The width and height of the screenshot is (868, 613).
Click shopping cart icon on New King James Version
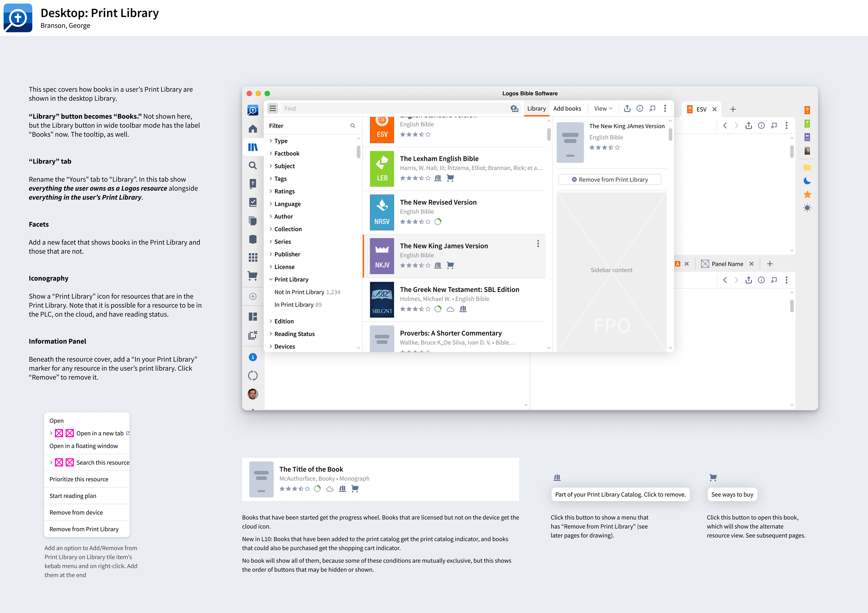450,265
